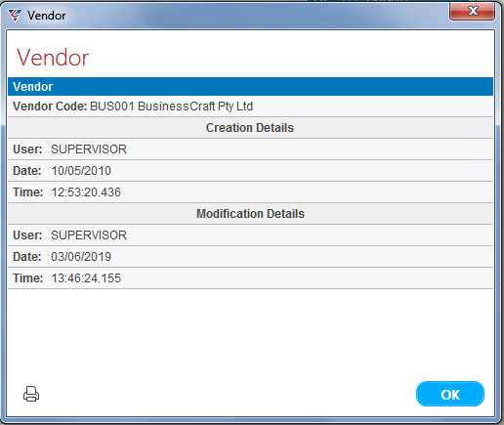Click the printer icon to print details
The height and width of the screenshot is (425, 504).
coord(31,394)
